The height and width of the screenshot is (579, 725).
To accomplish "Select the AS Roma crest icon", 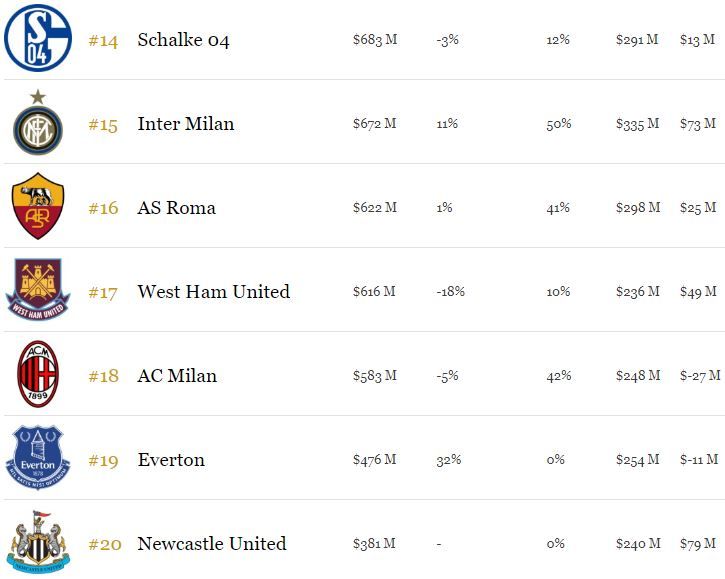I will [x=38, y=207].
